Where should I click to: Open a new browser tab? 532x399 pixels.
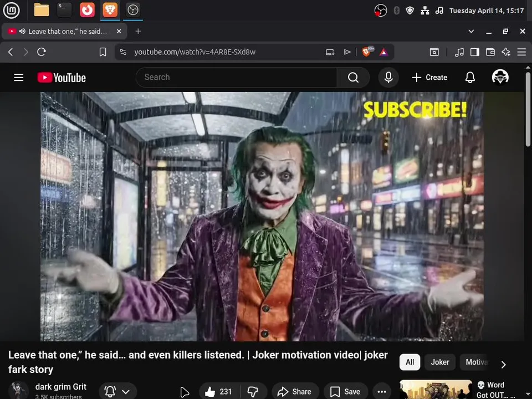coord(138,31)
